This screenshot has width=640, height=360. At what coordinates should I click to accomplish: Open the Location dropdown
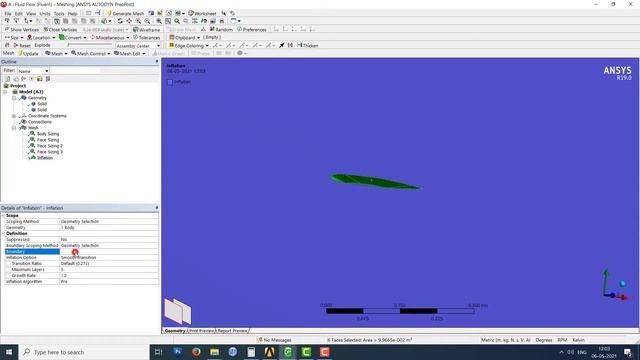41,38
